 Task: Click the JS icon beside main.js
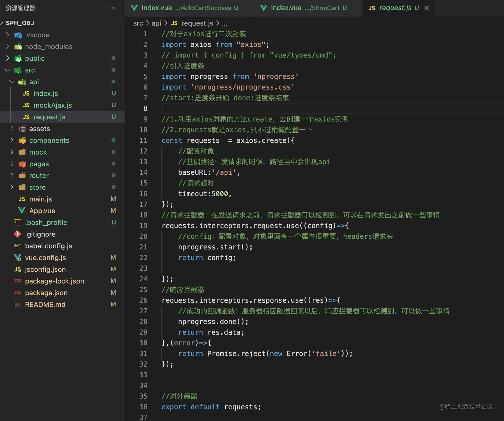click(x=22, y=199)
